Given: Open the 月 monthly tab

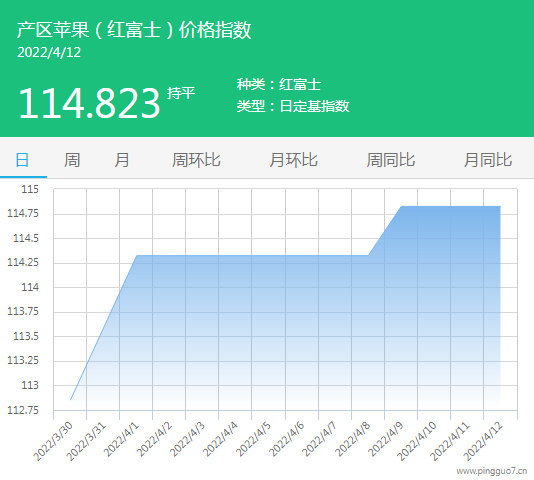Looking at the screenshot, I should point(122,159).
